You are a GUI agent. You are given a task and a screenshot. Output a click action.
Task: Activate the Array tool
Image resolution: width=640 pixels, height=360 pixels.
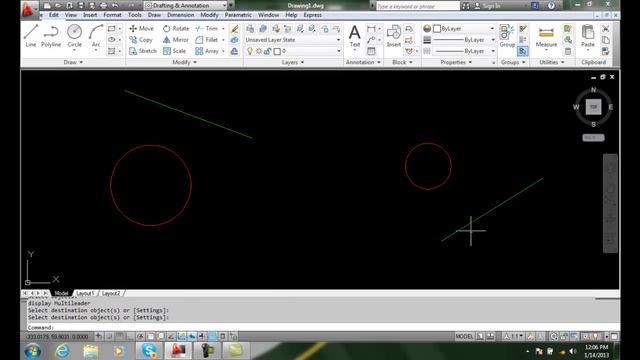click(207, 51)
